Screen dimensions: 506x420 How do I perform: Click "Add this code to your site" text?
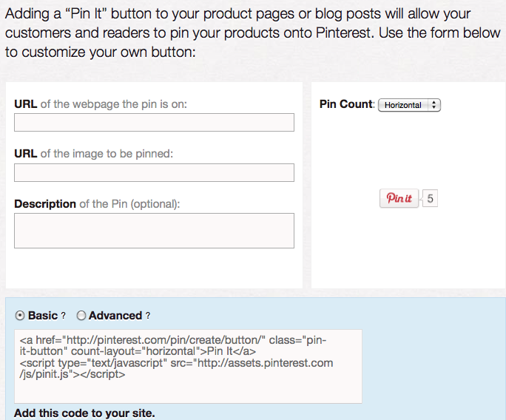click(x=84, y=413)
